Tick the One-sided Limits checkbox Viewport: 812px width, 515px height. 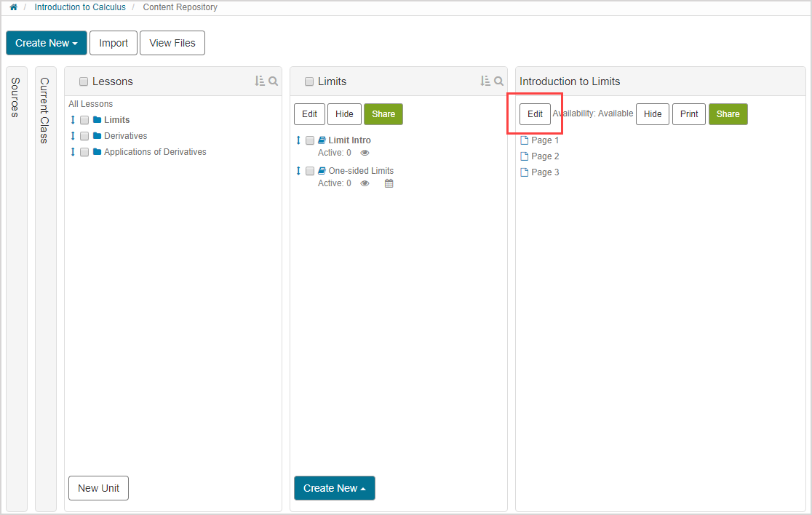(x=310, y=171)
